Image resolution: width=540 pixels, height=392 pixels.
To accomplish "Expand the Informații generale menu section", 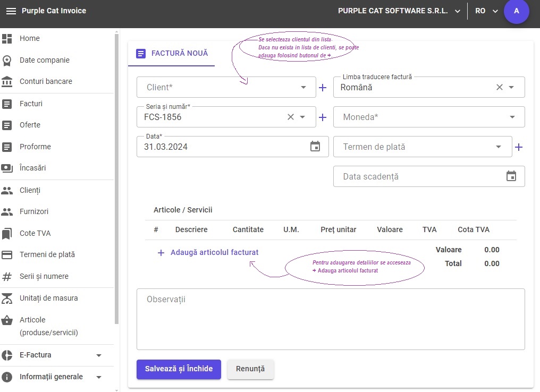I will coord(99,377).
